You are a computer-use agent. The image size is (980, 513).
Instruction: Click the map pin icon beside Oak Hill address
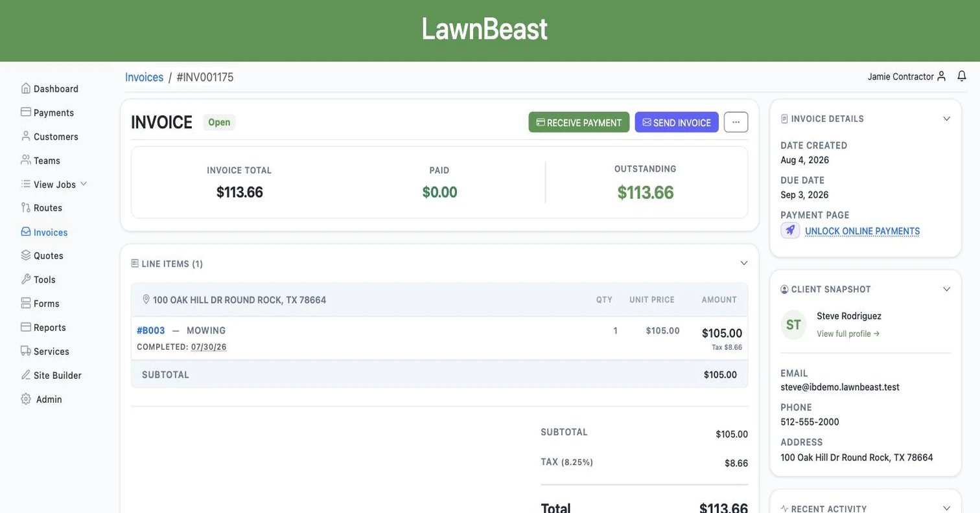[x=146, y=300]
